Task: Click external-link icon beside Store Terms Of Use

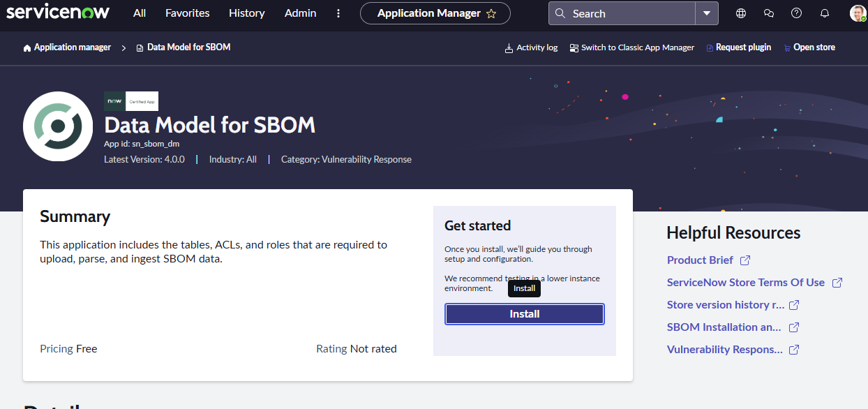Action: click(837, 283)
